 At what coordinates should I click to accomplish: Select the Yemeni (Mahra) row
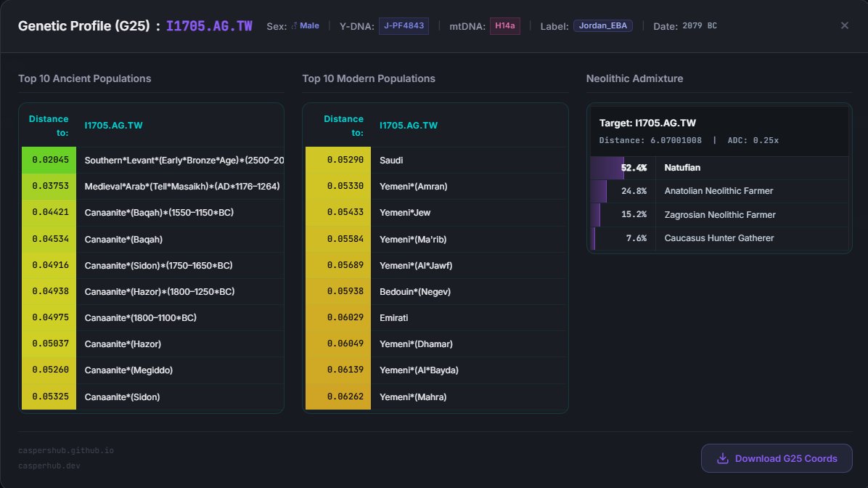436,396
